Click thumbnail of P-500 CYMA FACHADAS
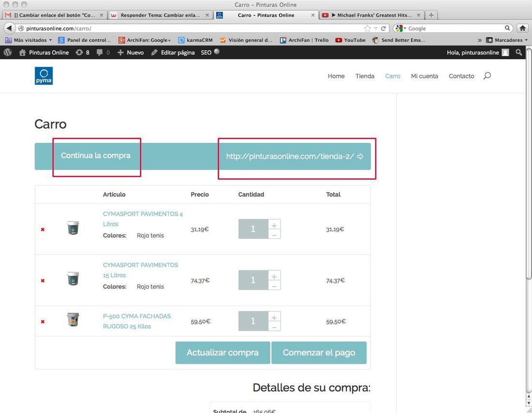This screenshot has height=413, width=532. (73, 320)
